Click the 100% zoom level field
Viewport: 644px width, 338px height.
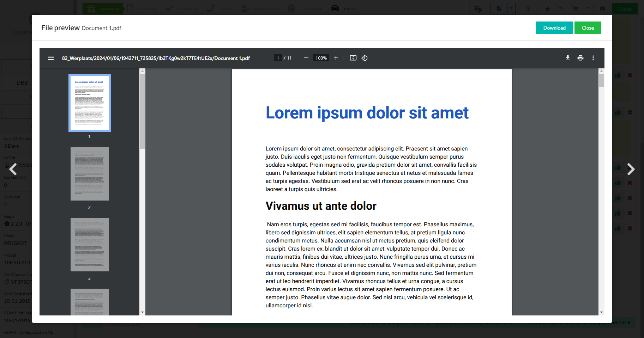click(321, 58)
